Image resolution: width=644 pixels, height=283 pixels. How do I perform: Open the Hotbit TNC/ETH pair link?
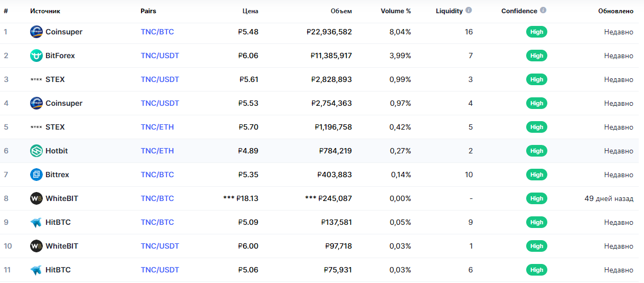[x=157, y=151]
